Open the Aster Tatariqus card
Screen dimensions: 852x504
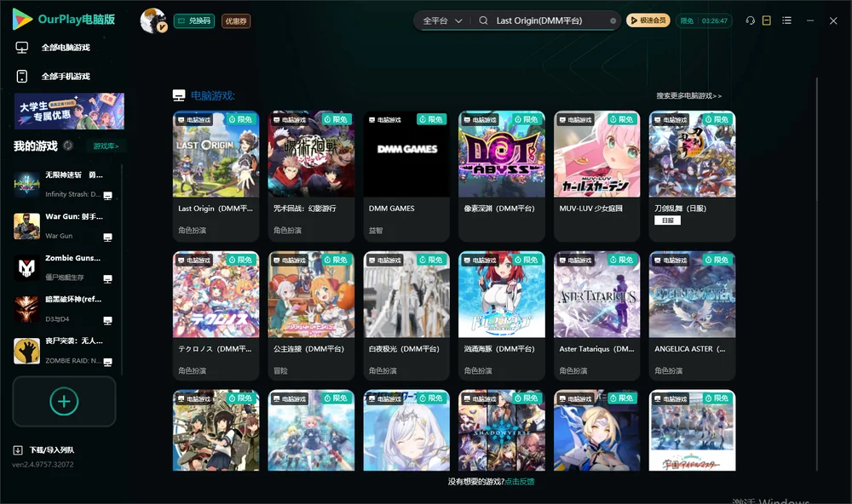click(x=597, y=316)
